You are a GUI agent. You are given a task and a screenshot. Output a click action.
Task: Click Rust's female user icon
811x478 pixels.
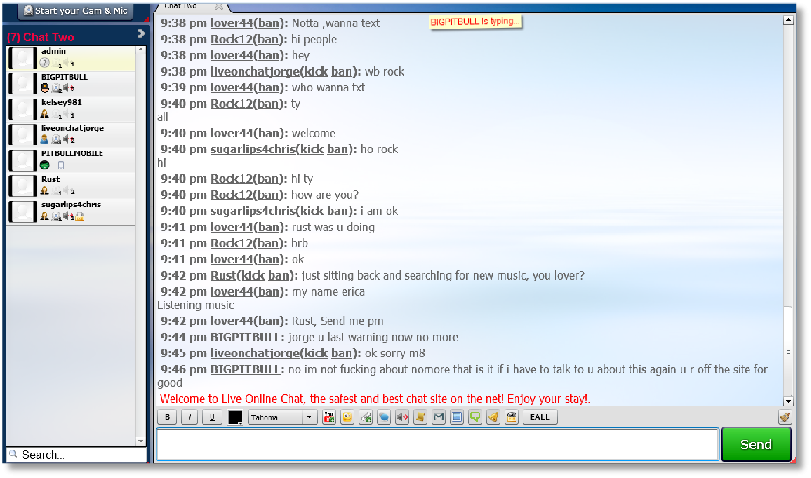44,190
